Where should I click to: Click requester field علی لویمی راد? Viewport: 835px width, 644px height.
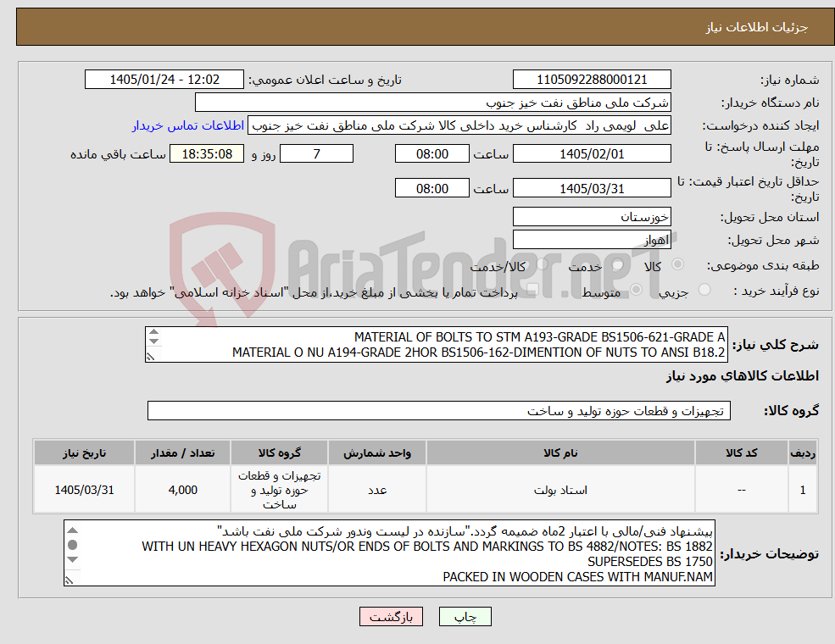(459, 125)
